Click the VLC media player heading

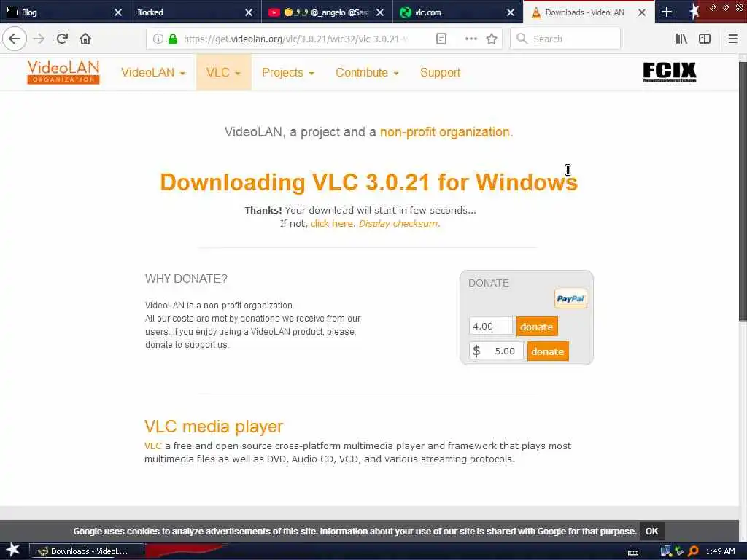click(x=214, y=426)
